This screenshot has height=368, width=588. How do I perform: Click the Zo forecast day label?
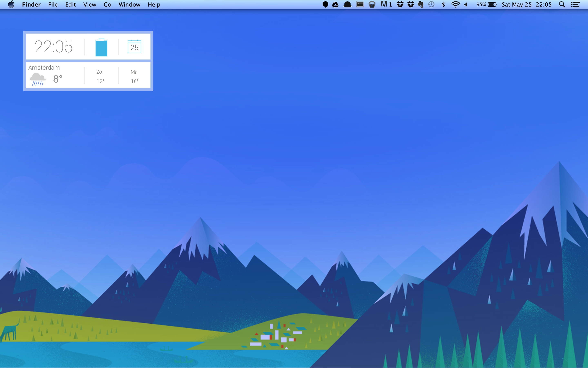coord(99,72)
